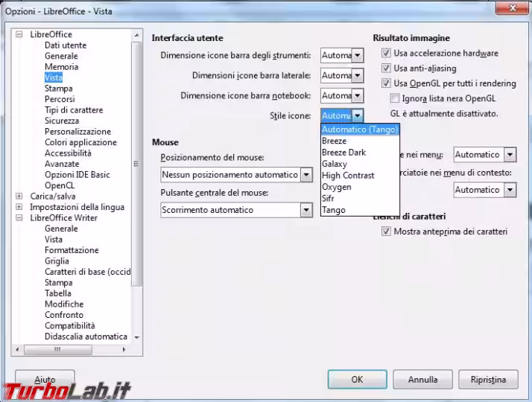532x402 pixels.
Task: Select Didascalia automatica in the tree
Action: point(86,336)
